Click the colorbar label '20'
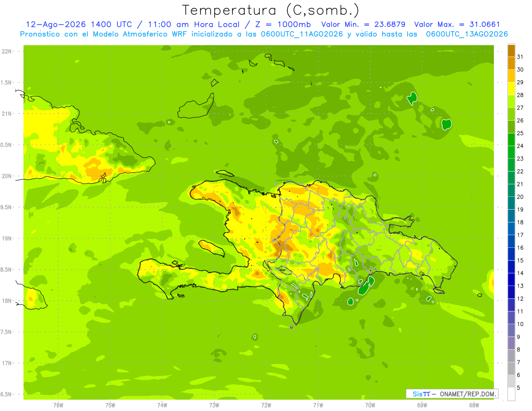Image resolution: width=532 pixels, height=411 pixels. point(520,197)
